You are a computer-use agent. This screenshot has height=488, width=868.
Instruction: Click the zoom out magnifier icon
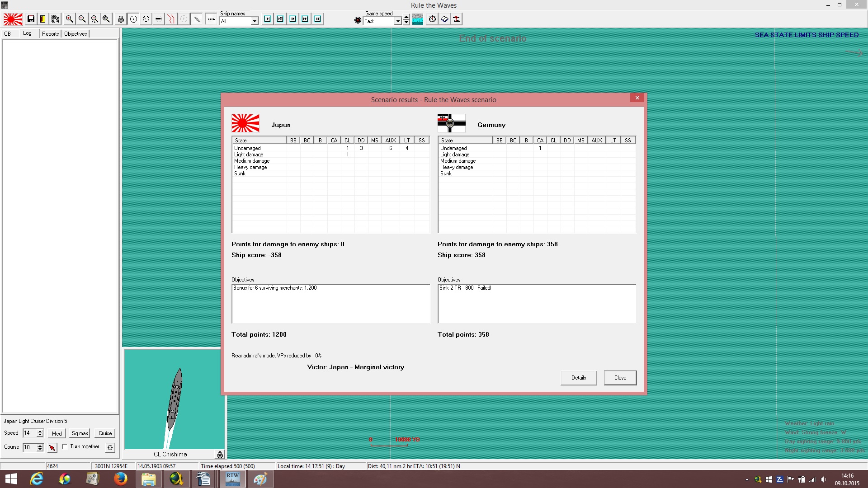(x=82, y=19)
